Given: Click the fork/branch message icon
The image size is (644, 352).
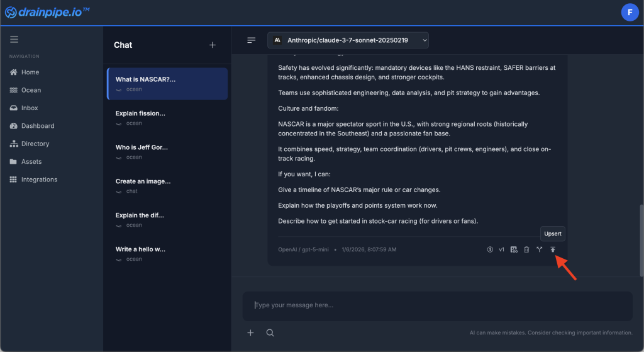Looking at the screenshot, I should [540, 250].
